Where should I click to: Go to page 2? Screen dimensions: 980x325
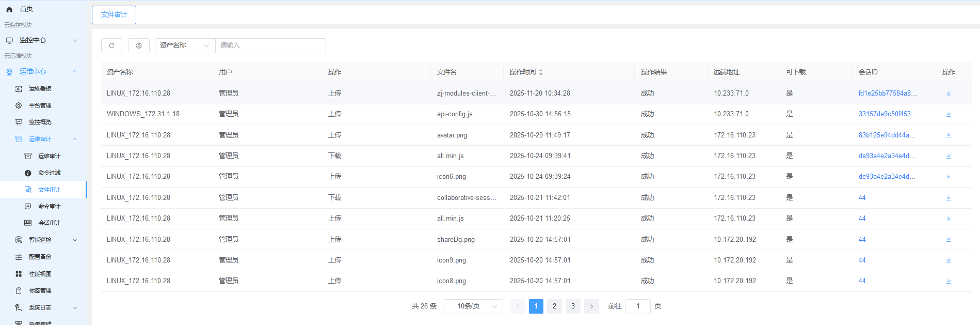coord(554,306)
